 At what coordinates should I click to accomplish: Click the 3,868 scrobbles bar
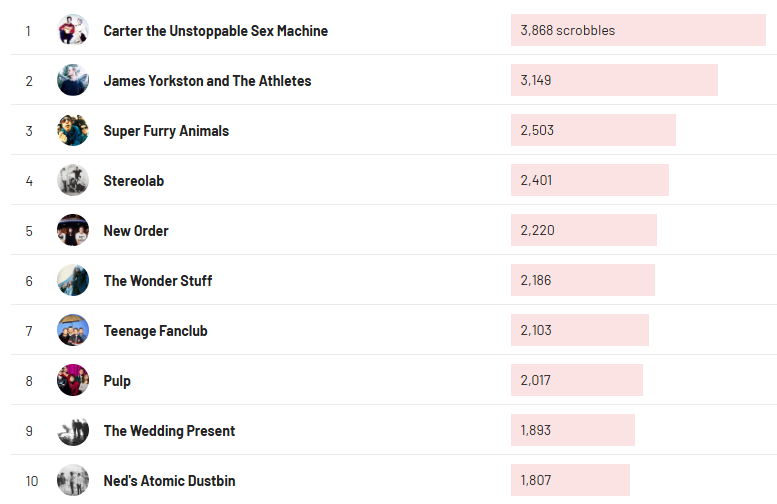coord(638,31)
